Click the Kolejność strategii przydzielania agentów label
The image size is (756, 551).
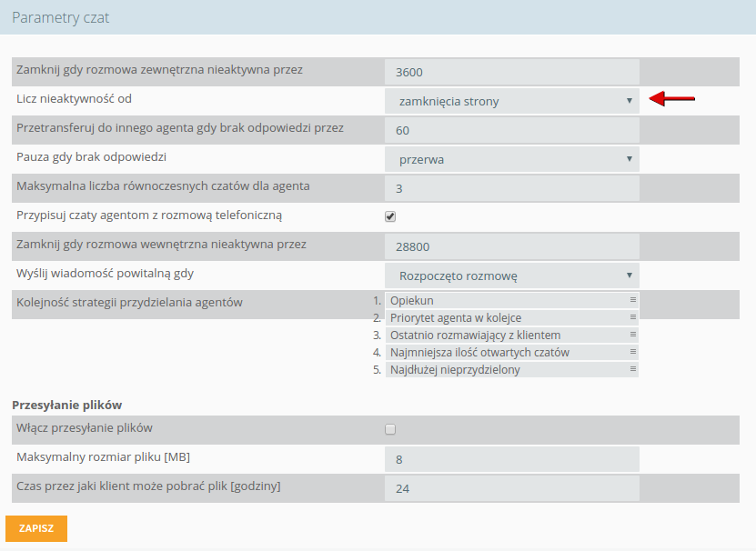[129, 303]
